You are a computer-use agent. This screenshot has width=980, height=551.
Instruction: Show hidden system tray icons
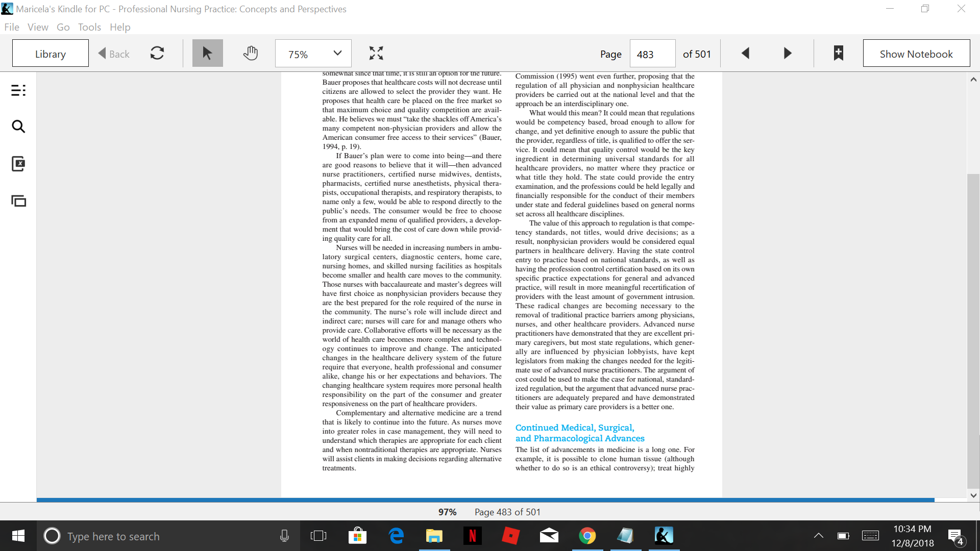[818, 536]
